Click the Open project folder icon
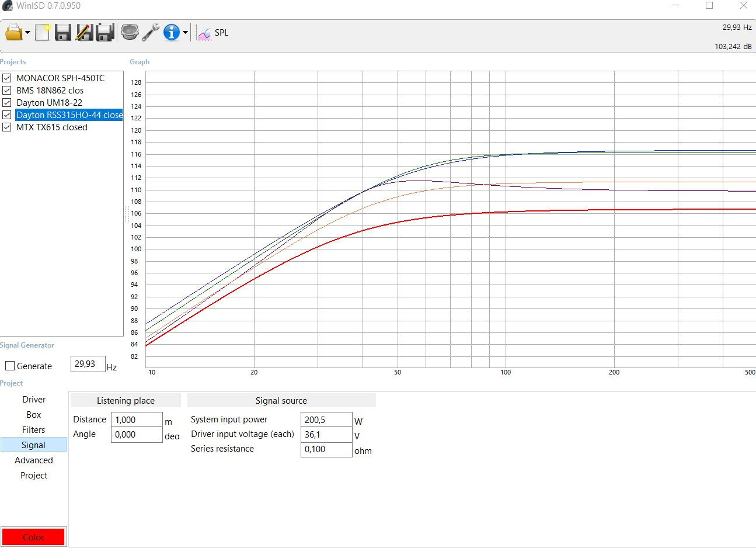The width and height of the screenshot is (756, 548). click(x=13, y=33)
